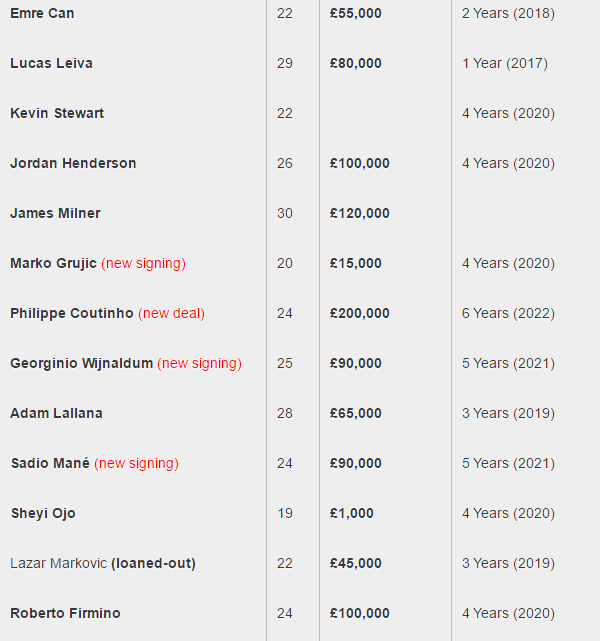Click the Philippe Coutinho name

tap(72, 314)
